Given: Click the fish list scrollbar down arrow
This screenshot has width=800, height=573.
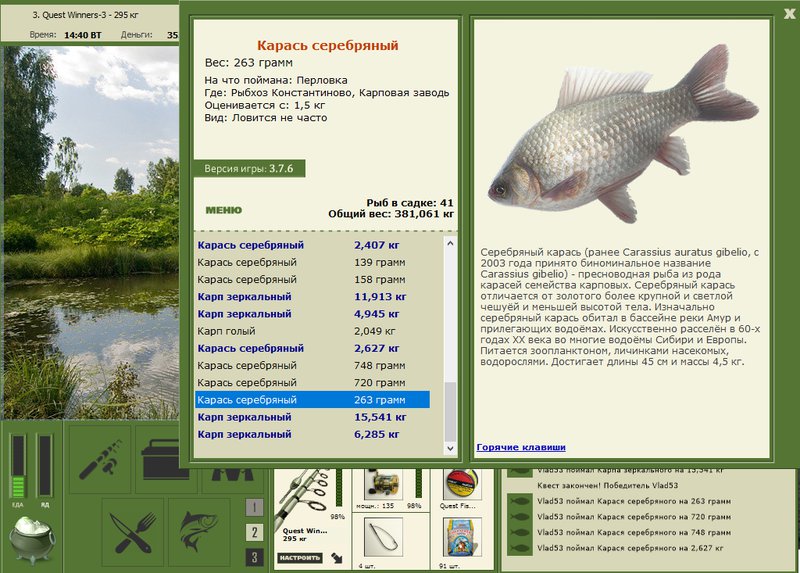Looking at the screenshot, I should [x=450, y=449].
